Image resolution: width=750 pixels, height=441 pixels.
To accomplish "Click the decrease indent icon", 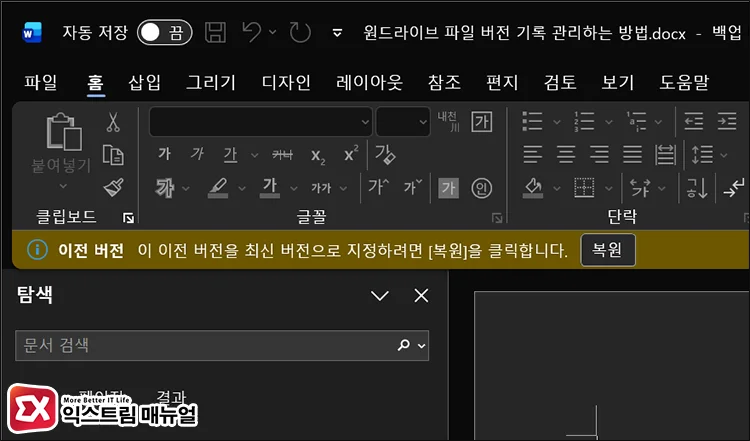I will [693, 121].
